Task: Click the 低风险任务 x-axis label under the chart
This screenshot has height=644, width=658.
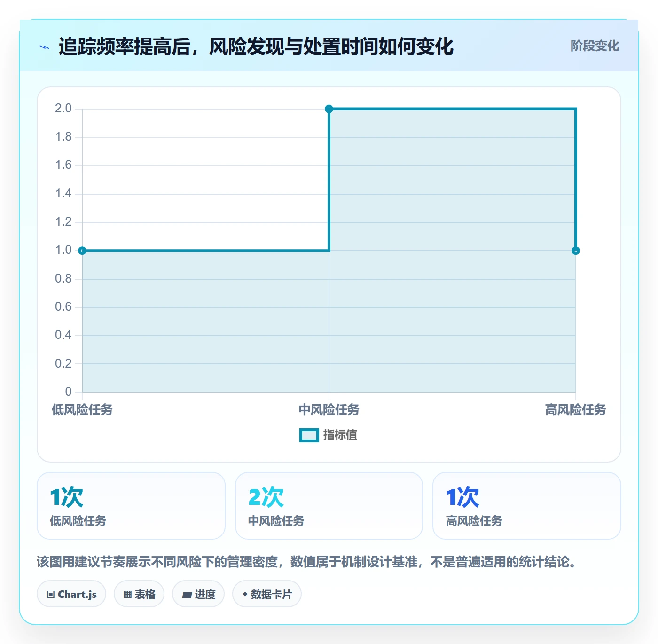Action: (x=82, y=410)
